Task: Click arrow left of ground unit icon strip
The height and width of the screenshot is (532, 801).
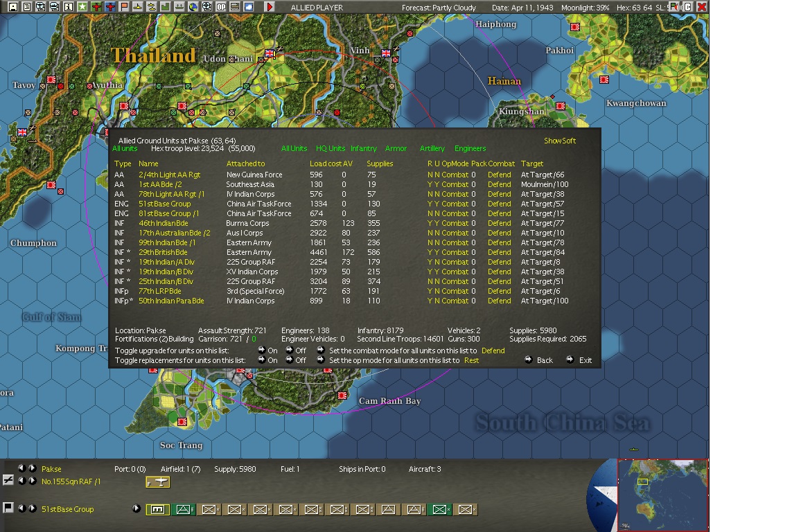Action: [x=137, y=508]
